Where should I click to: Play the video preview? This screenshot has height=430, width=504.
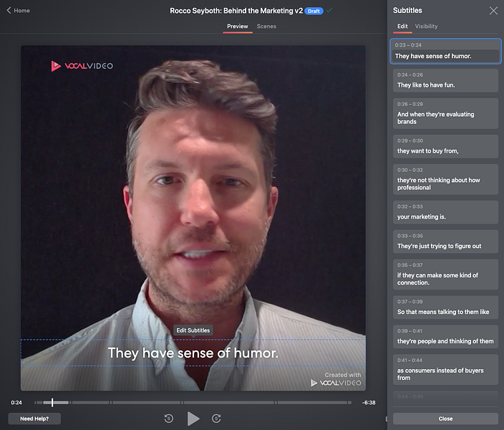193,419
